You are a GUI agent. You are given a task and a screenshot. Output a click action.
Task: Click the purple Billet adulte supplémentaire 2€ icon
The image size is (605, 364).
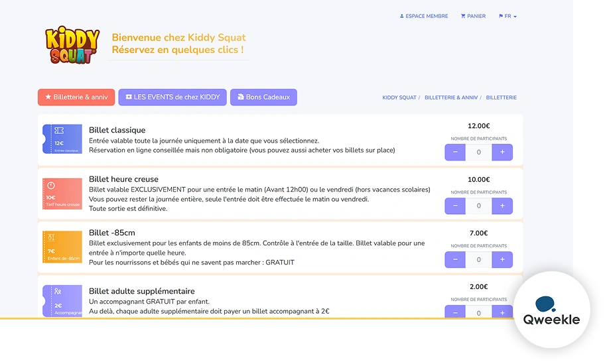point(62,301)
